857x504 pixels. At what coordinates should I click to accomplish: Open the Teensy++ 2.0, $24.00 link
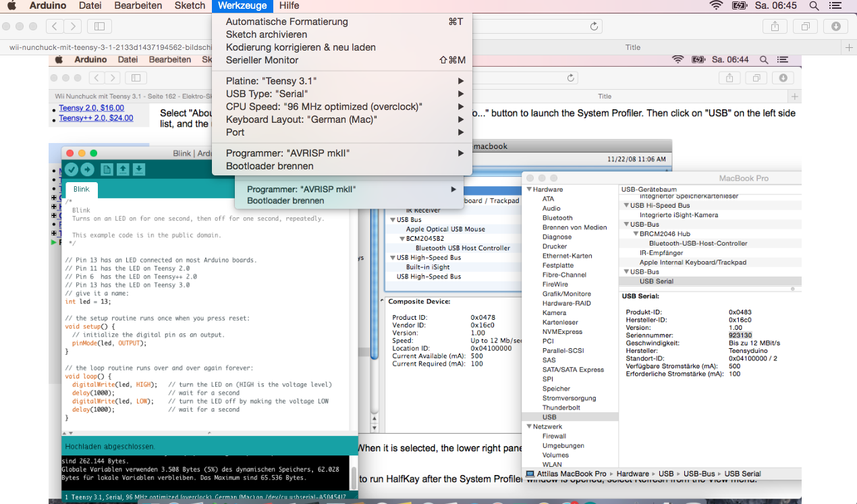tap(96, 118)
